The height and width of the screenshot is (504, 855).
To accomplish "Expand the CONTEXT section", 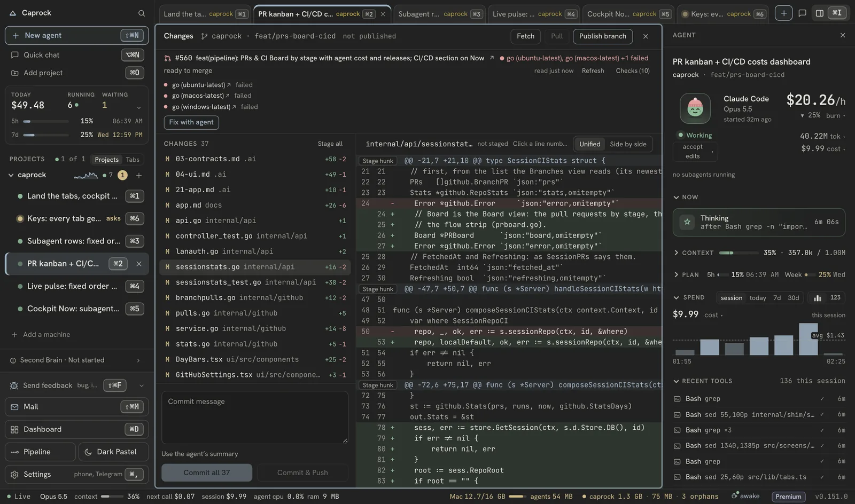I will (677, 253).
